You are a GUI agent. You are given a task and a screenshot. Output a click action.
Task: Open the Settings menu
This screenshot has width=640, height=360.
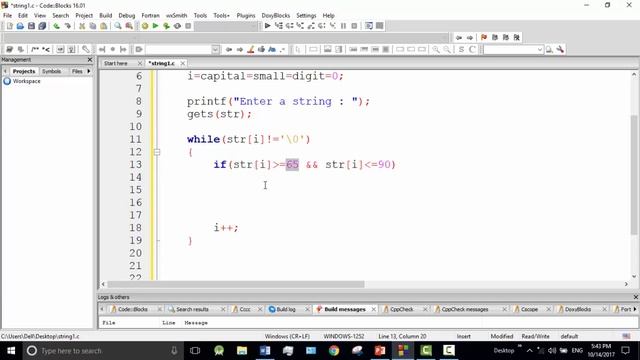[x=306, y=15]
